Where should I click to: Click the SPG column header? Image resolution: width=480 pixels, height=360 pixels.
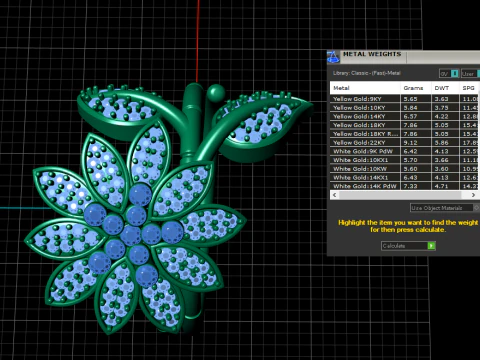469,88
